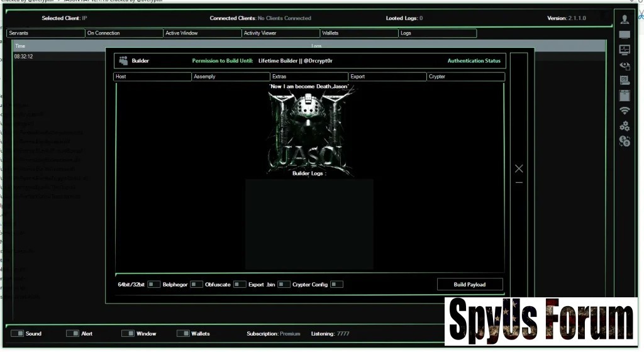Open the gears settings icon in sidebar
This screenshot has width=644, height=352.
pos(624,126)
